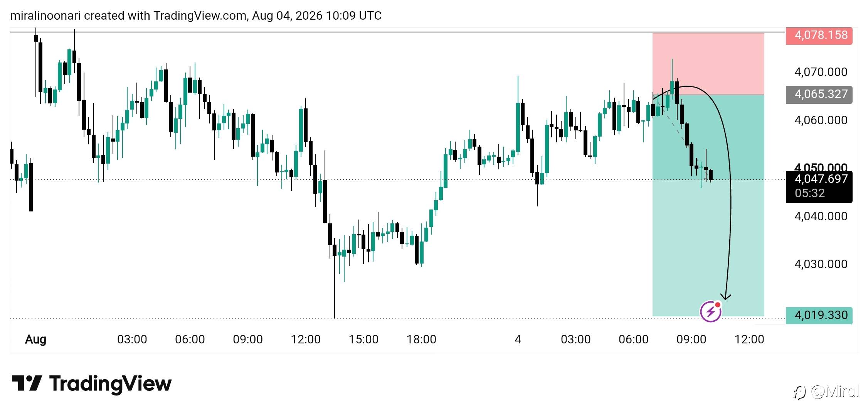Select the red stop-loss zone of the position
The width and height of the screenshot is (868, 414).
point(708,64)
